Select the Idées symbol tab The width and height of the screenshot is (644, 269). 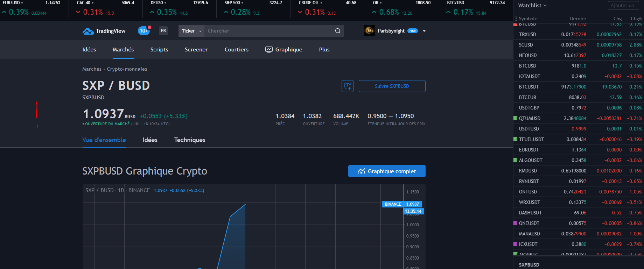click(150, 140)
